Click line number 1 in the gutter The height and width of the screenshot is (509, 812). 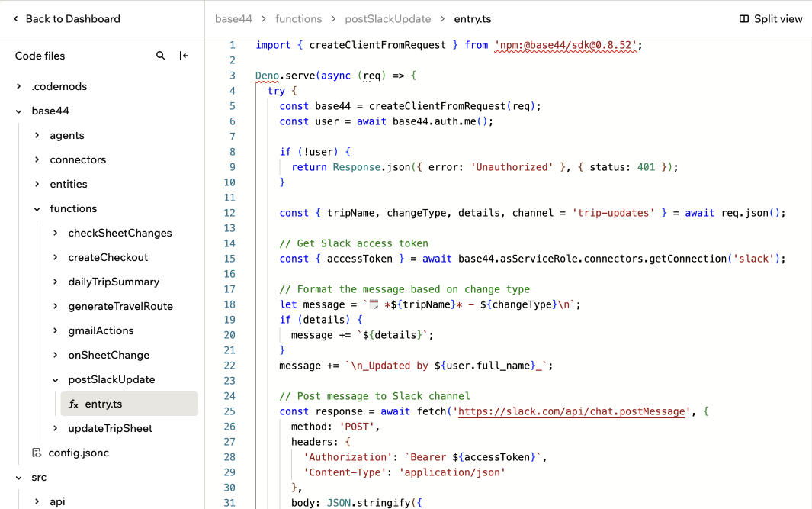233,45
